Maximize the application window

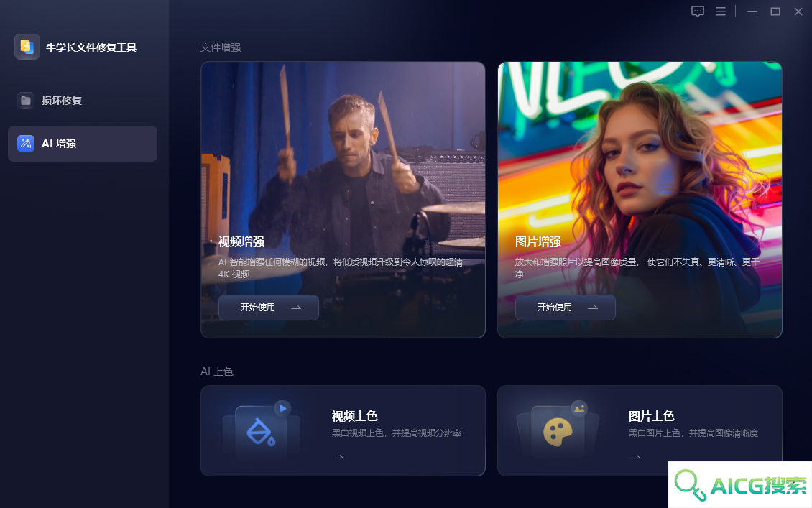(x=775, y=11)
